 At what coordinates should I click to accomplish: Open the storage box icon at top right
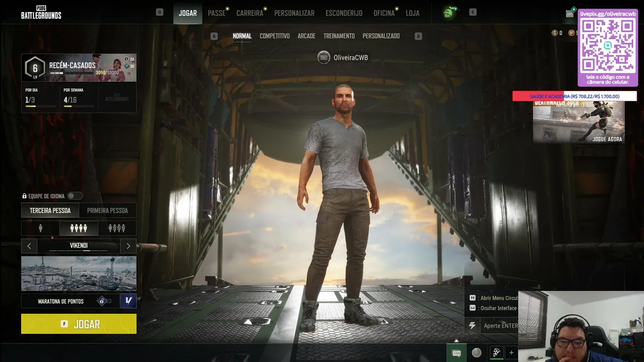570,13
